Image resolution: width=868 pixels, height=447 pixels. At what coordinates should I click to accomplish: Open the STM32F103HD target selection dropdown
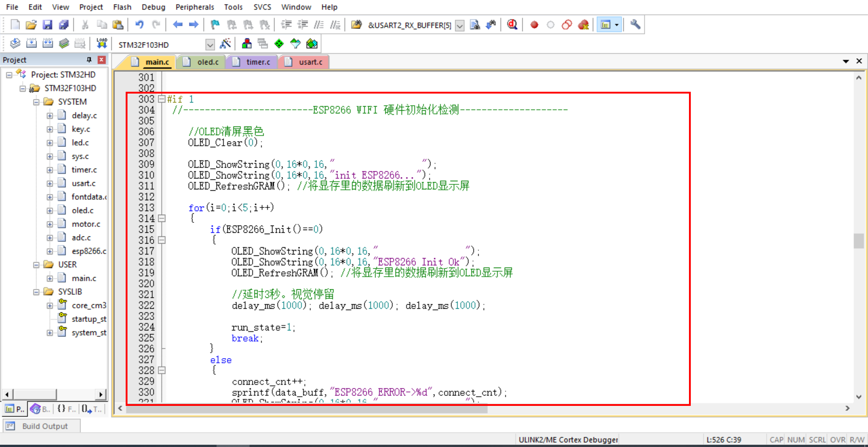pyautogui.click(x=210, y=44)
